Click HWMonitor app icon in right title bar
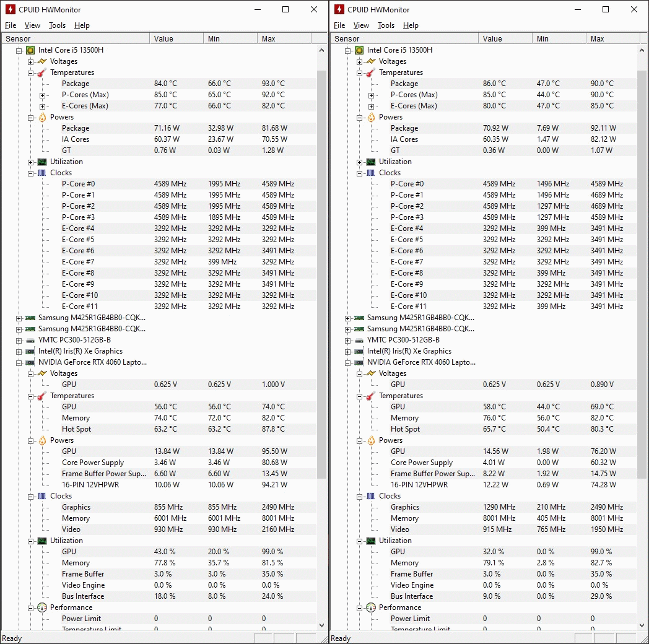Image resolution: width=649 pixels, height=644 pixels. tap(339, 9)
